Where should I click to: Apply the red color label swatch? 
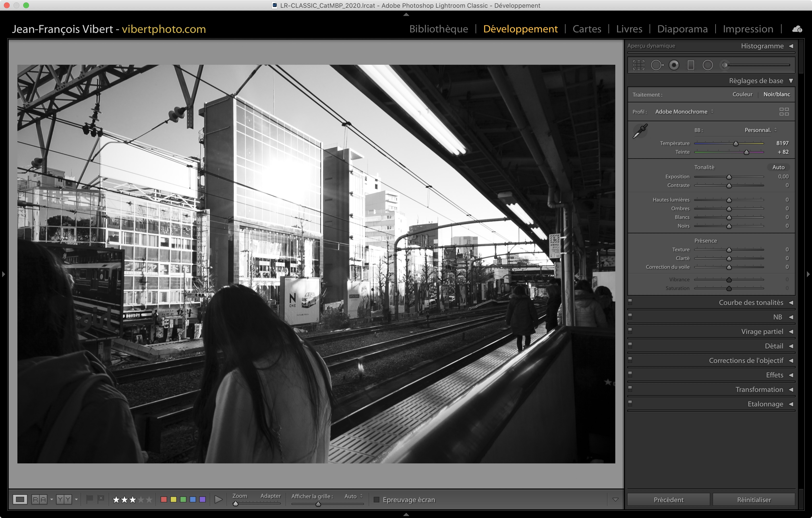[x=164, y=499]
